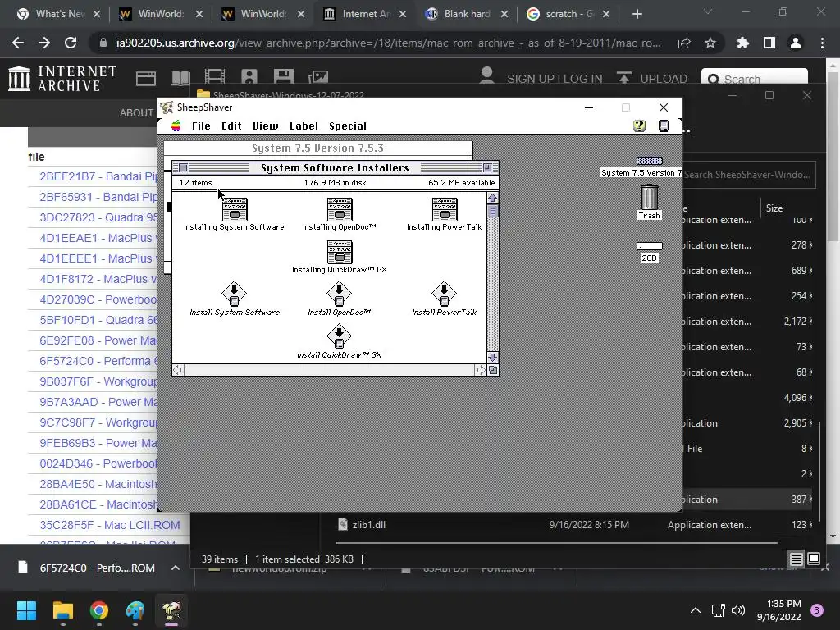Click the horizontal scrollbar right arrow in Installers window
This screenshot has height=630, width=840.
(481, 370)
